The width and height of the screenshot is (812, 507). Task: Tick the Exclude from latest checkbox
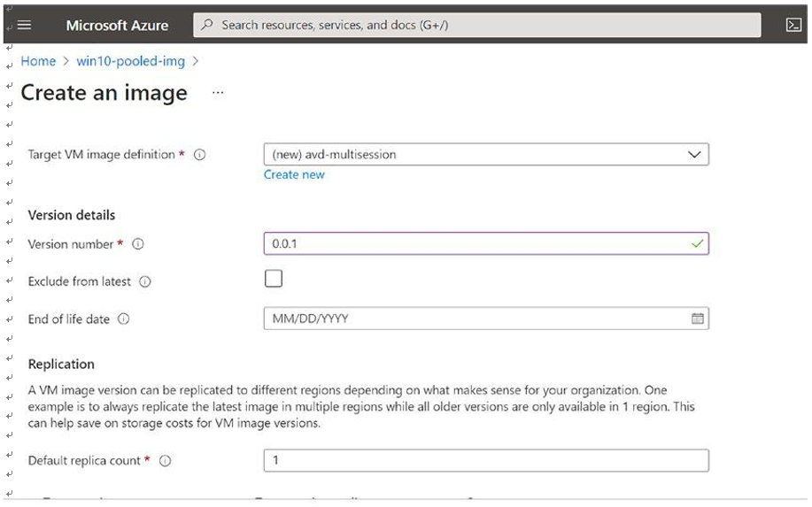point(274,279)
